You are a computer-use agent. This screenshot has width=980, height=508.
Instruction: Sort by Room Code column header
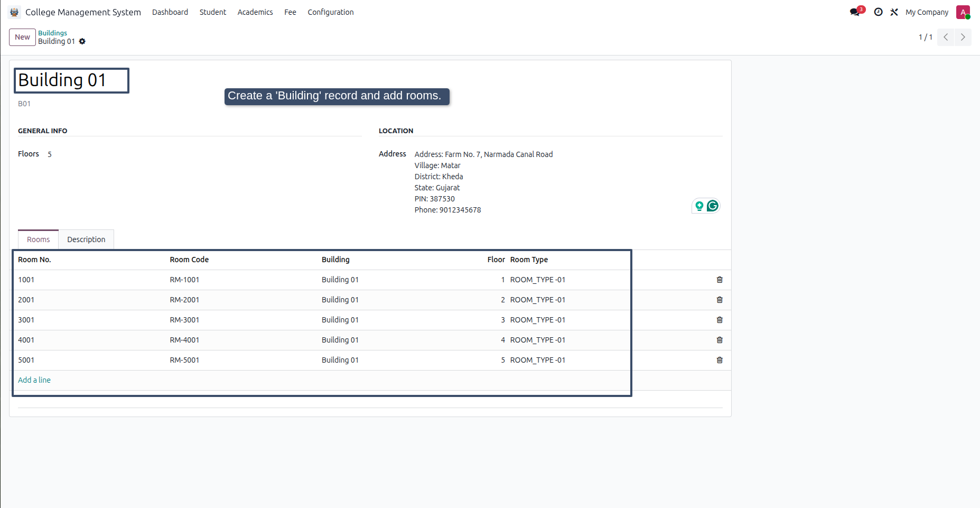pos(189,260)
